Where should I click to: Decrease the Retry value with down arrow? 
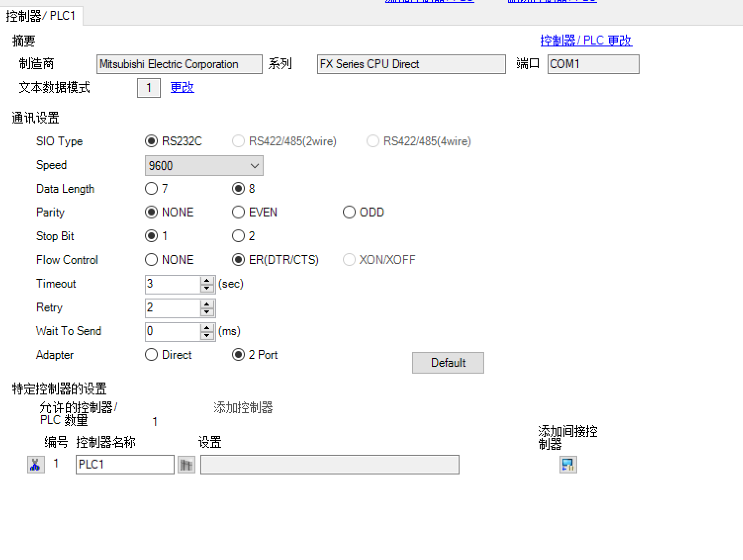click(x=207, y=312)
